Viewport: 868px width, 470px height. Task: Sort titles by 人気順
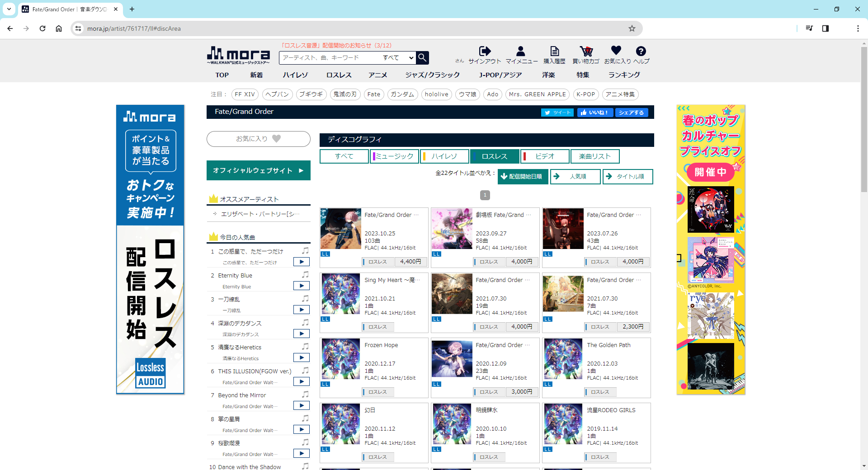(x=576, y=177)
